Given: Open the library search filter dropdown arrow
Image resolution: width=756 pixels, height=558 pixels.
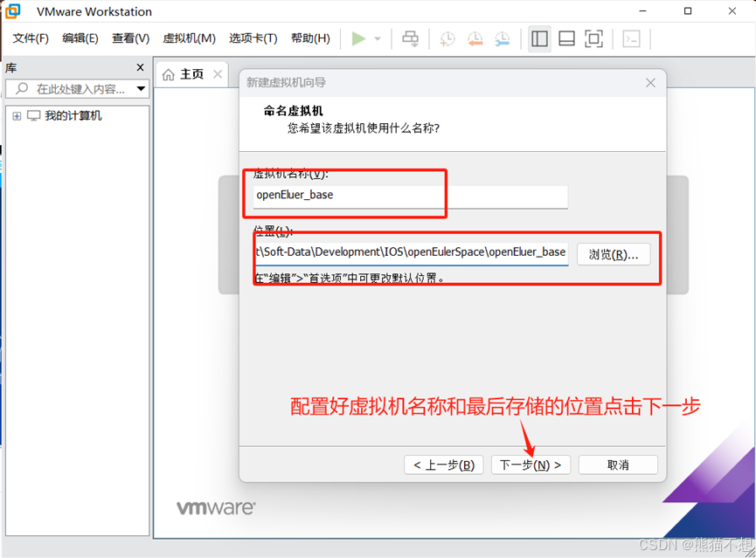Looking at the screenshot, I should (x=141, y=89).
